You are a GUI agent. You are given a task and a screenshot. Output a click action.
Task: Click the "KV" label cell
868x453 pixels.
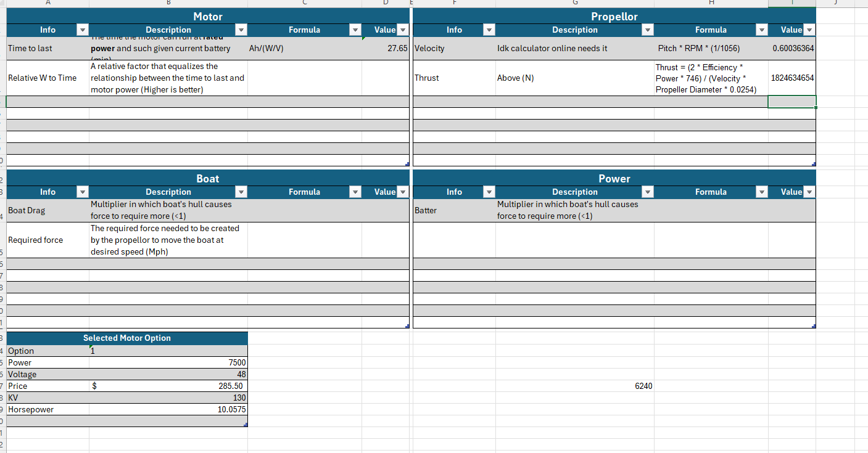click(48, 398)
